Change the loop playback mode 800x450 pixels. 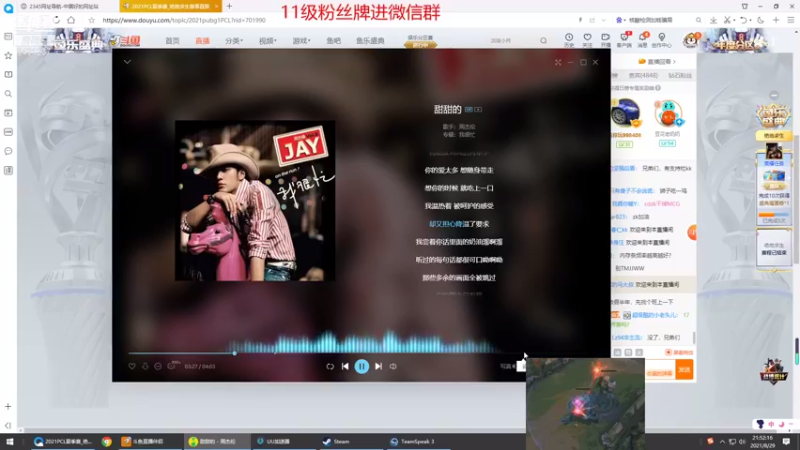pos(330,366)
